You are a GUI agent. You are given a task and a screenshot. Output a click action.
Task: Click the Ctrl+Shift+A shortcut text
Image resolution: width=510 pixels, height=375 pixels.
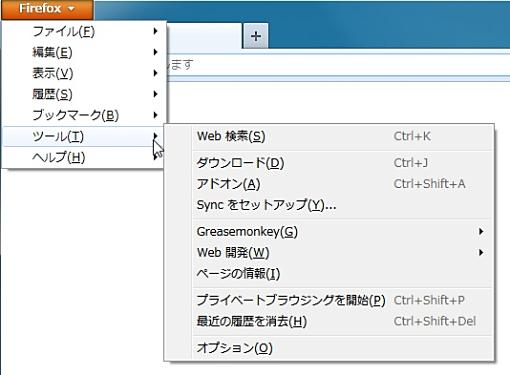point(429,184)
